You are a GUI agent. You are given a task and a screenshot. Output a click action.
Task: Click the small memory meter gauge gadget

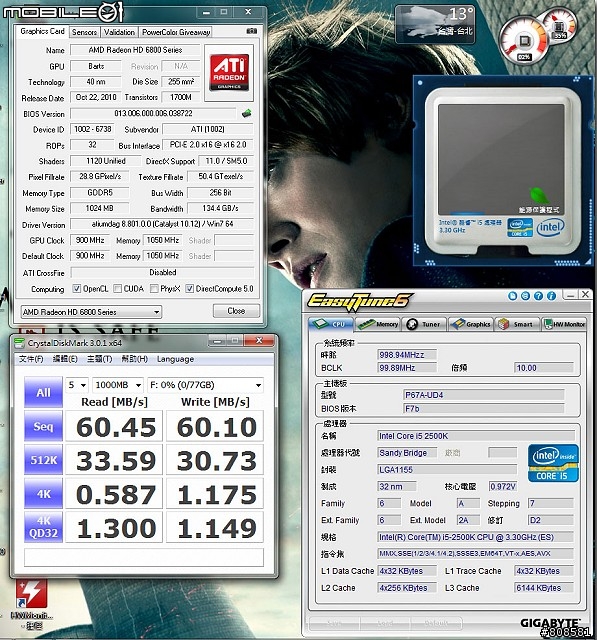pyautogui.click(x=559, y=25)
